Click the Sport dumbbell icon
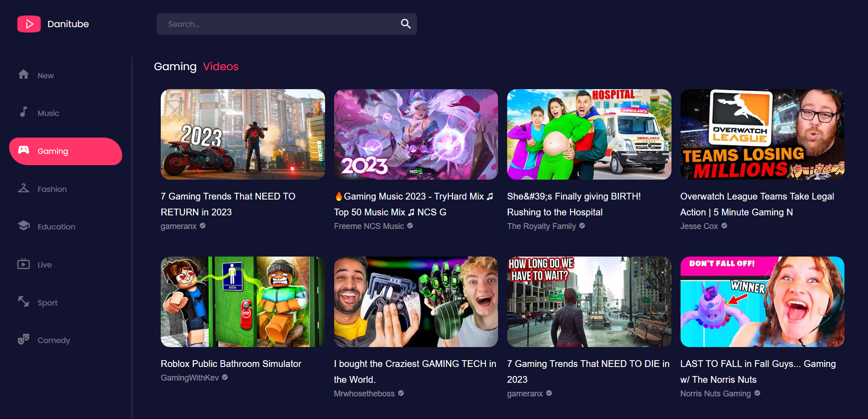 (x=24, y=301)
